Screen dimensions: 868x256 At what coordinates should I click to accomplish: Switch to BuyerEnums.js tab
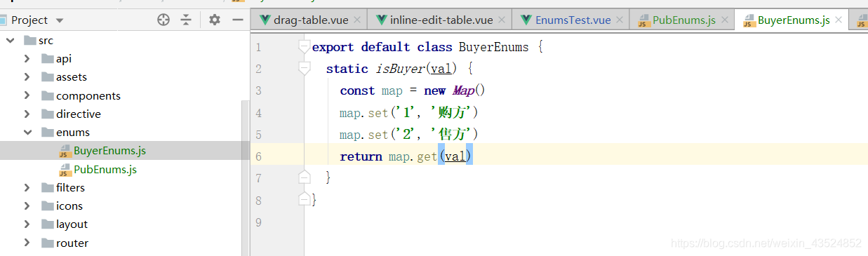click(x=792, y=20)
